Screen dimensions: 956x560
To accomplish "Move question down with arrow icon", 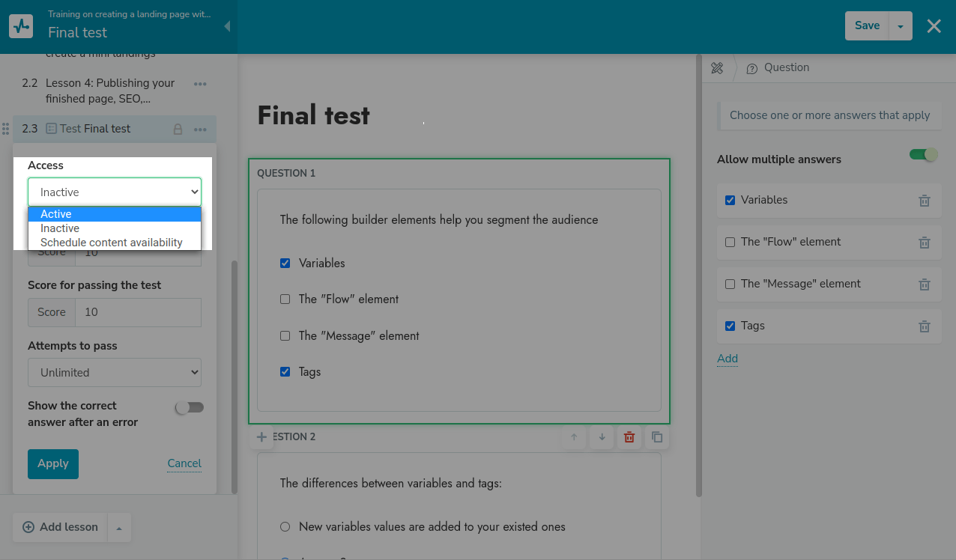I will point(602,437).
